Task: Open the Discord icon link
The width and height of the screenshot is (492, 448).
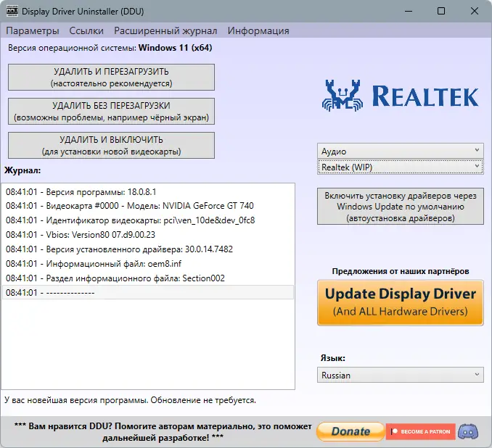Action: pyautogui.click(x=468, y=432)
